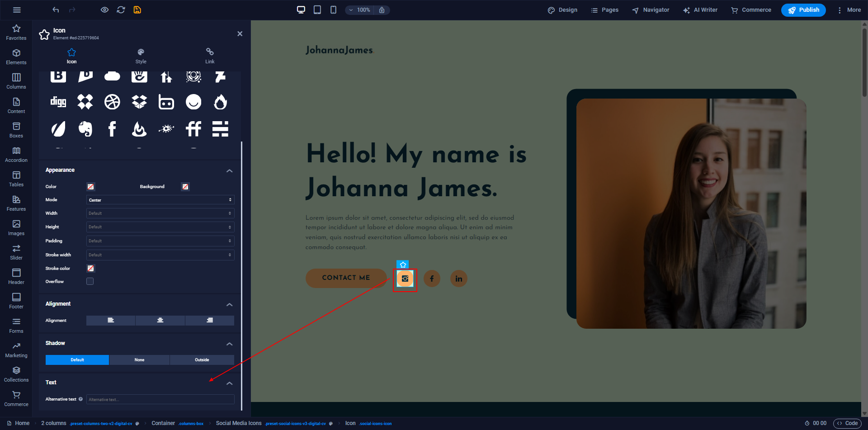Click the Alternative text input field

coord(160,400)
